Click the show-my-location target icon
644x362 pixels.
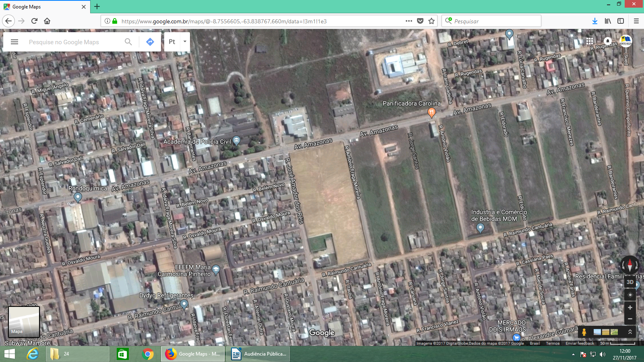(630, 295)
